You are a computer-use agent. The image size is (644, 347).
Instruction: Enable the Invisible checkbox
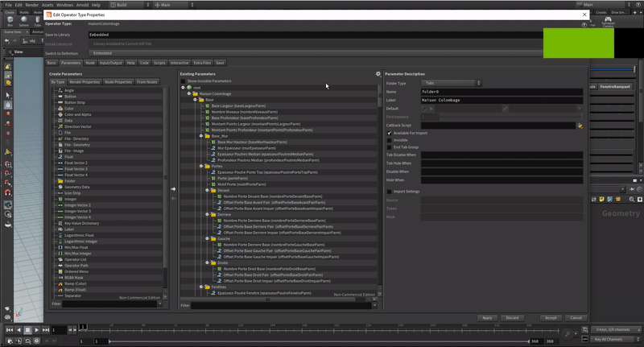click(390, 140)
